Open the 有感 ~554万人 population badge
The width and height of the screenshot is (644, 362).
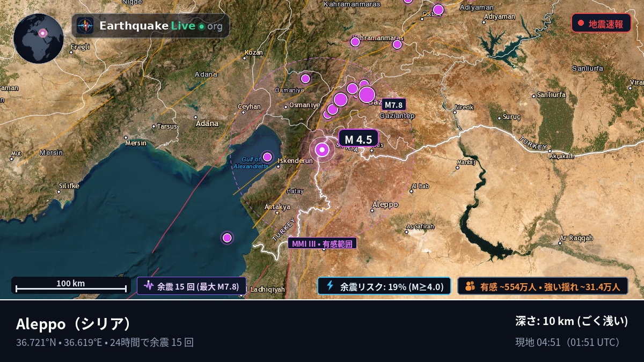point(543,286)
